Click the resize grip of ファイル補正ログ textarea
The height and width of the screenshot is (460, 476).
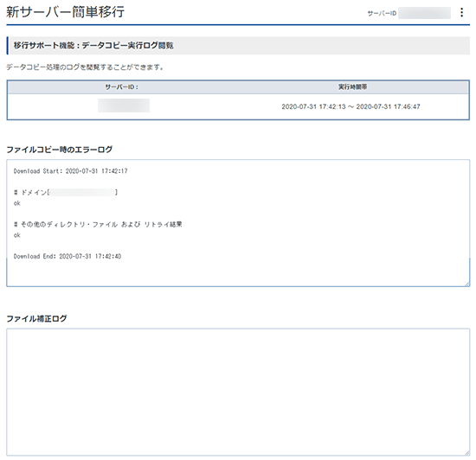tap(467, 453)
